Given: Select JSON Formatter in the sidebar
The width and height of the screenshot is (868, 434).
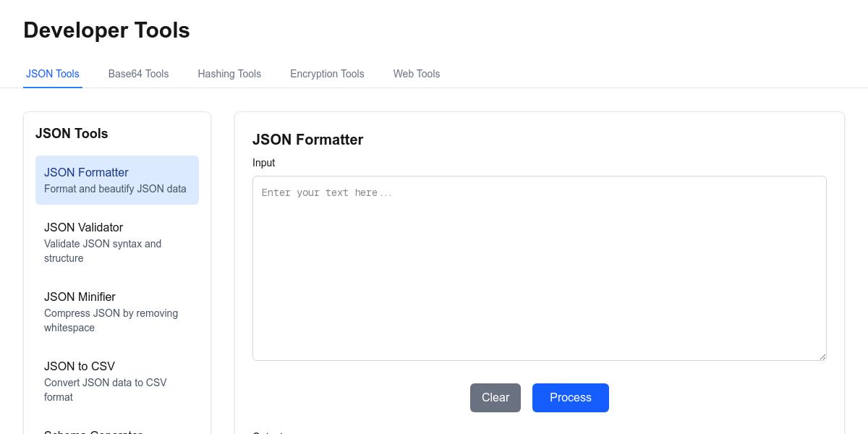Looking at the screenshot, I should (117, 180).
